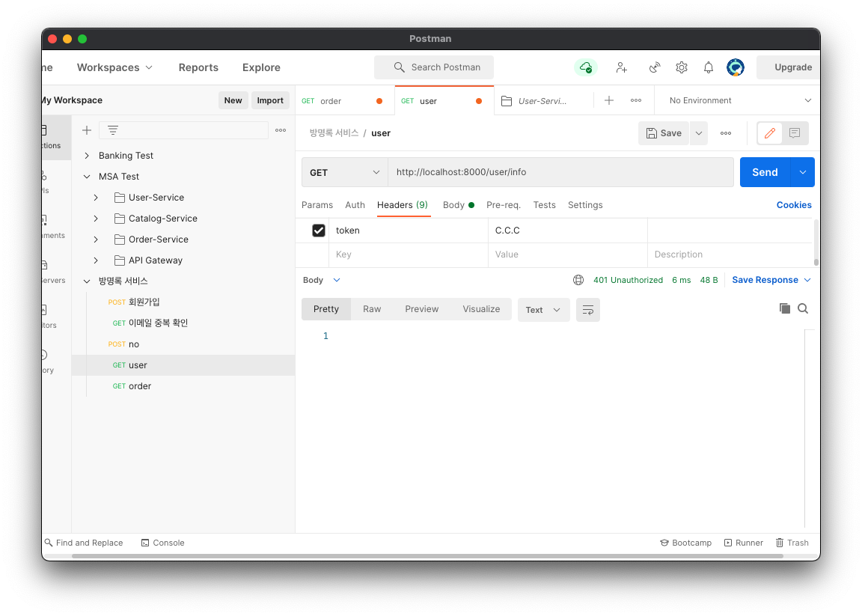Expand the User-Service folder
The image size is (862, 616).
(96, 198)
